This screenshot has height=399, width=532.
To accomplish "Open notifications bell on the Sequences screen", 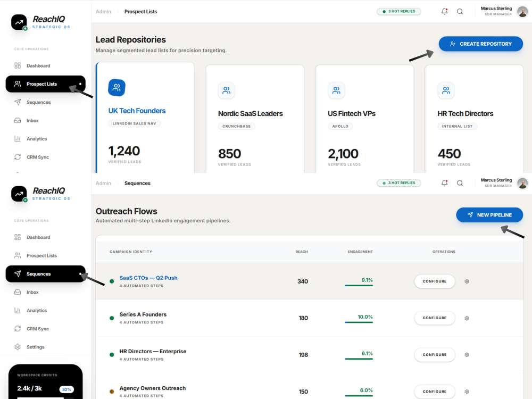I will tap(444, 183).
